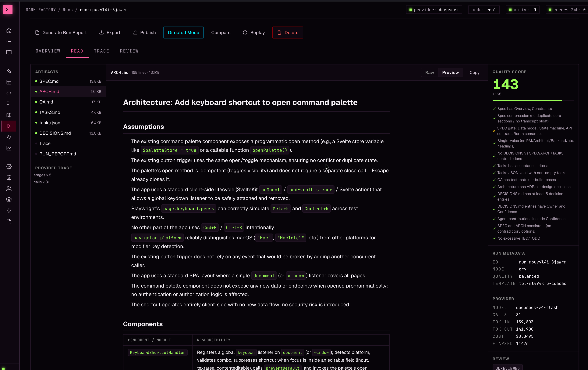This screenshot has width=588, height=370.
Task: Click the Delete button label
Action: tap(291, 33)
